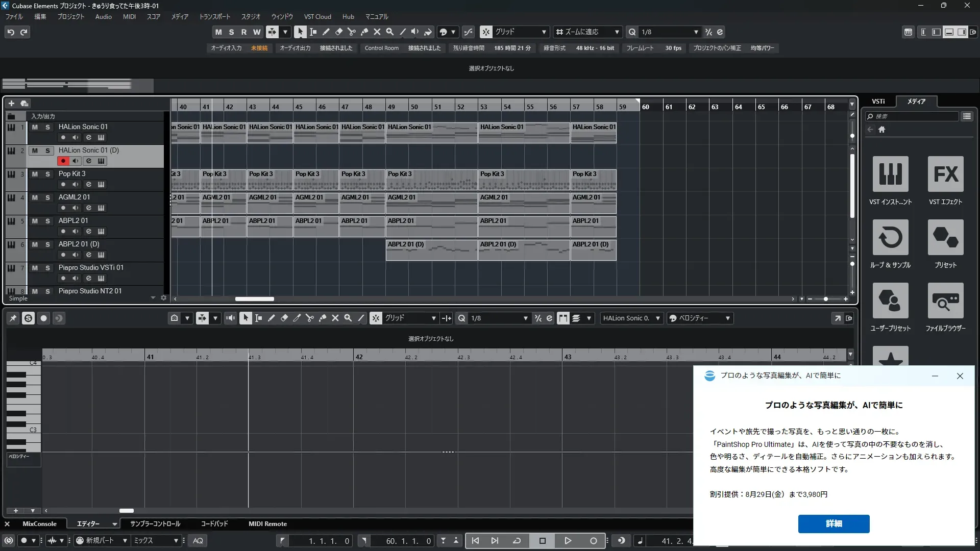Solo the AGML2 01 track
Screen dimensions: 980x551
(x=47, y=197)
